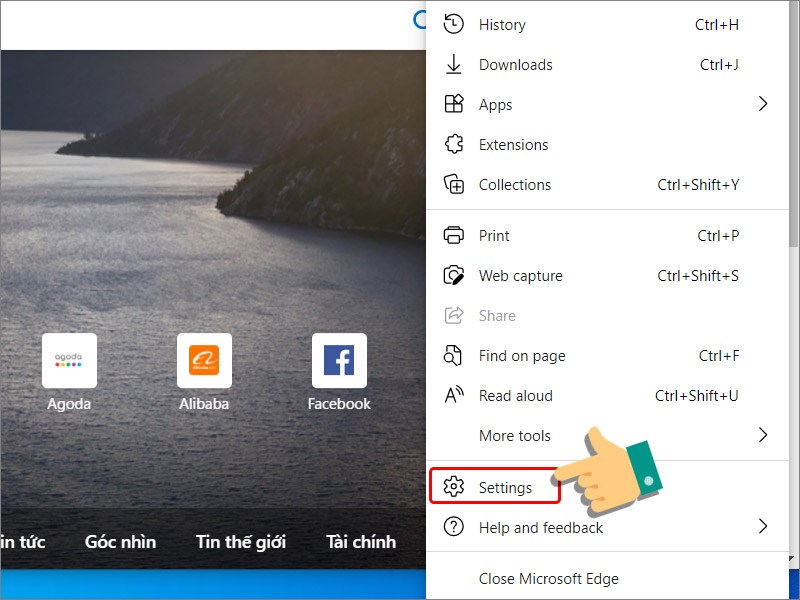Click the Facebook label text
Viewport: 800px width, 600px height.
click(339, 404)
